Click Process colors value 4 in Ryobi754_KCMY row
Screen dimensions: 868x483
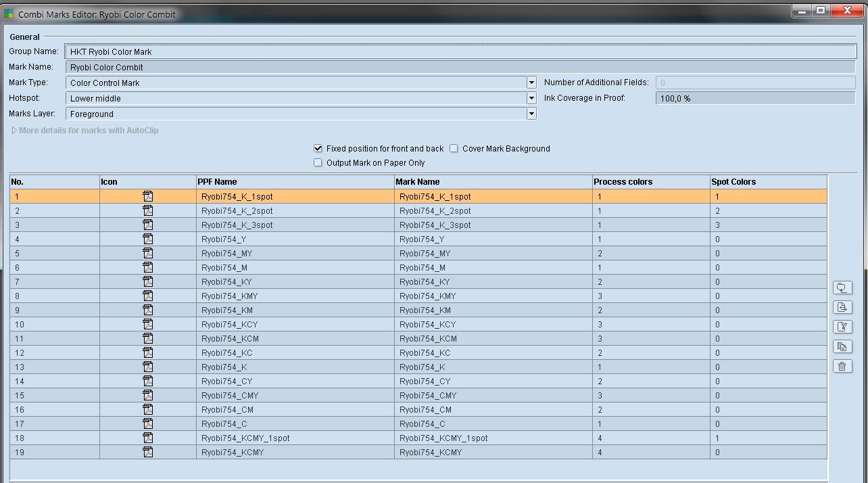[x=651, y=452]
